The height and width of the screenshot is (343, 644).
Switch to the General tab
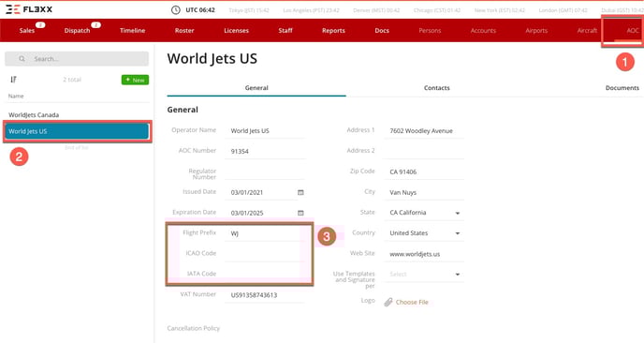pyautogui.click(x=256, y=87)
